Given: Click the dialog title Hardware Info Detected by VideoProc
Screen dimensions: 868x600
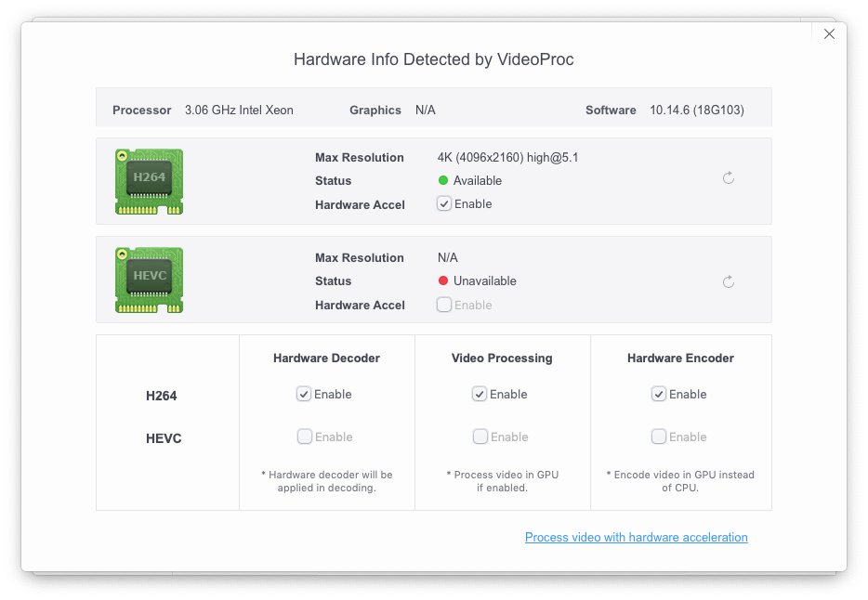Looking at the screenshot, I should [433, 59].
